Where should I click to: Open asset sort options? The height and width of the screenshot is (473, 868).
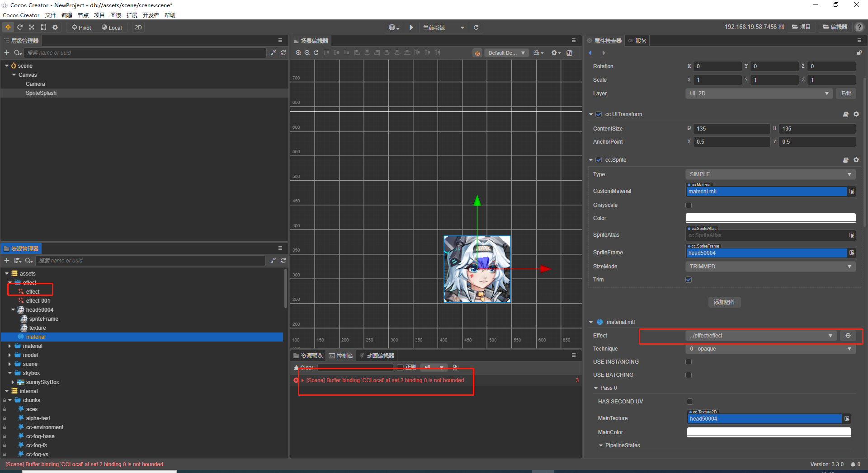tap(18, 261)
